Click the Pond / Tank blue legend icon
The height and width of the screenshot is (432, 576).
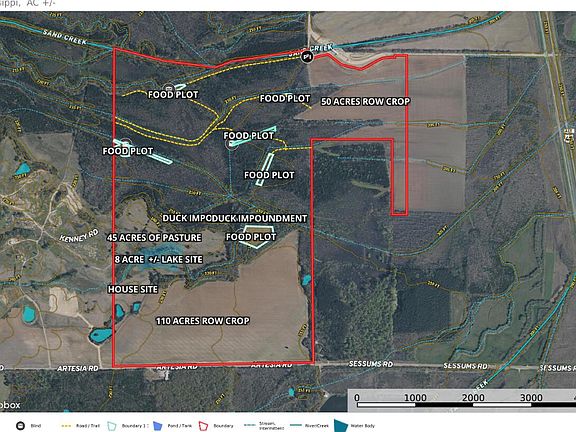pos(158,426)
